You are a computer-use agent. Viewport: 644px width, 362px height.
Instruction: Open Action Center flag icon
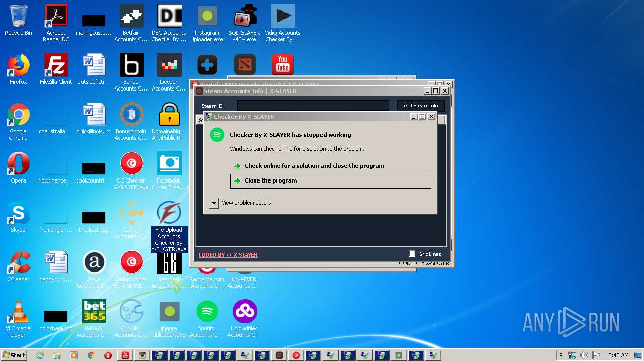(x=596, y=355)
